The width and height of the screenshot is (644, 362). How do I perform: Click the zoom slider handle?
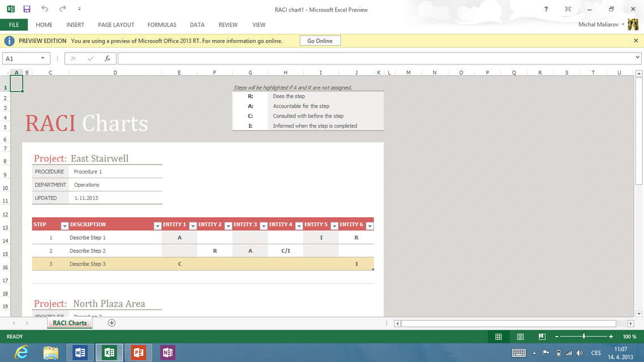584,337
